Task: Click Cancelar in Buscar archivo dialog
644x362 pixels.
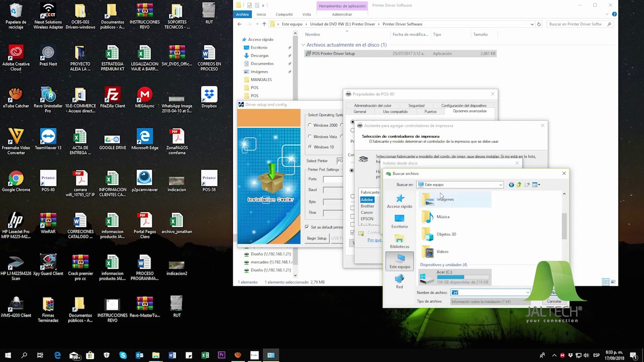Action: pyautogui.click(x=554, y=301)
